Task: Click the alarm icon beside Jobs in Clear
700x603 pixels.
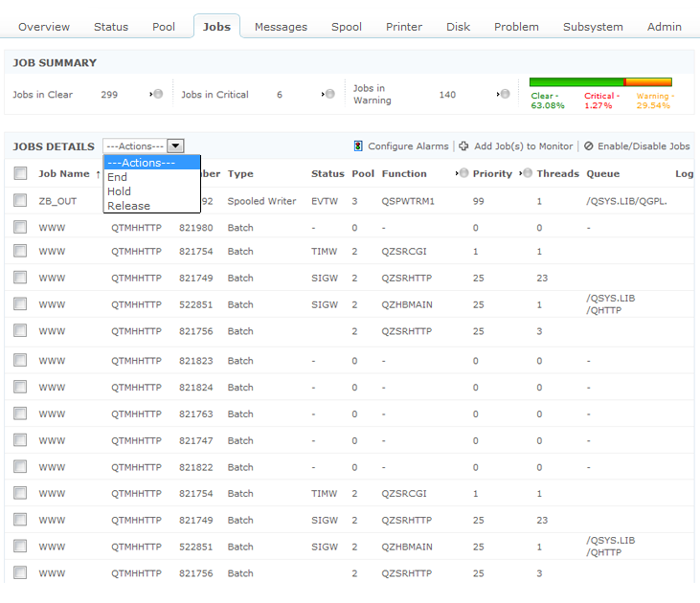Action: (x=157, y=95)
